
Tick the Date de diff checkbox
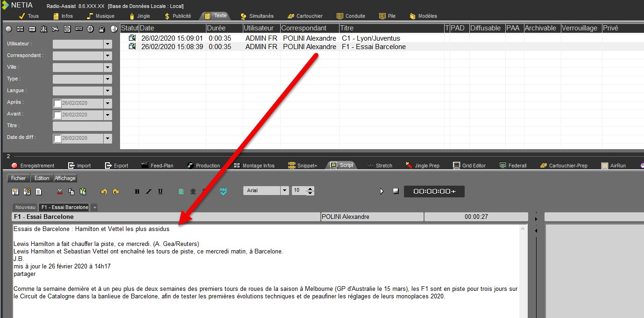57,138
